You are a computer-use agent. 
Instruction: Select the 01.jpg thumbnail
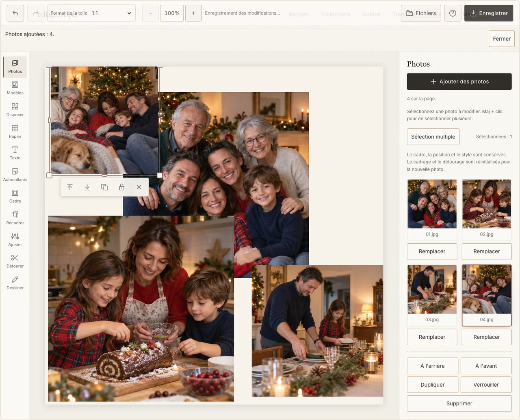432,209
